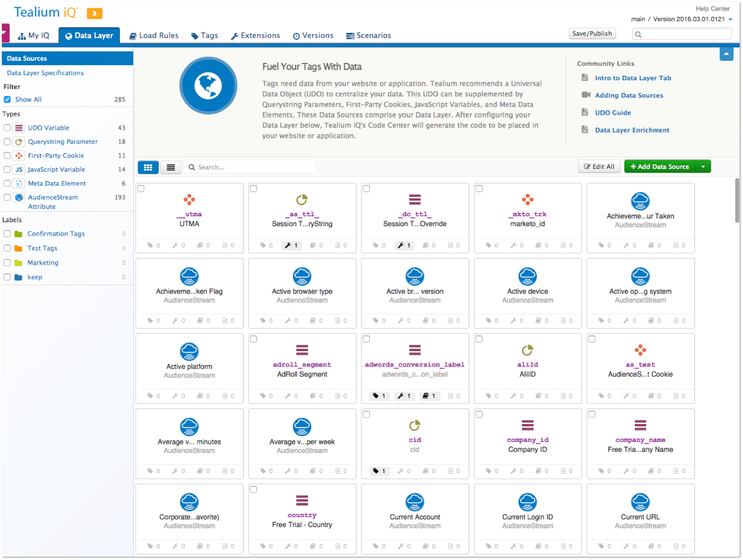Viewport: 743px width, 560px height.
Task: Open the Adding Data Sources link
Action: pyautogui.click(x=629, y=95)
